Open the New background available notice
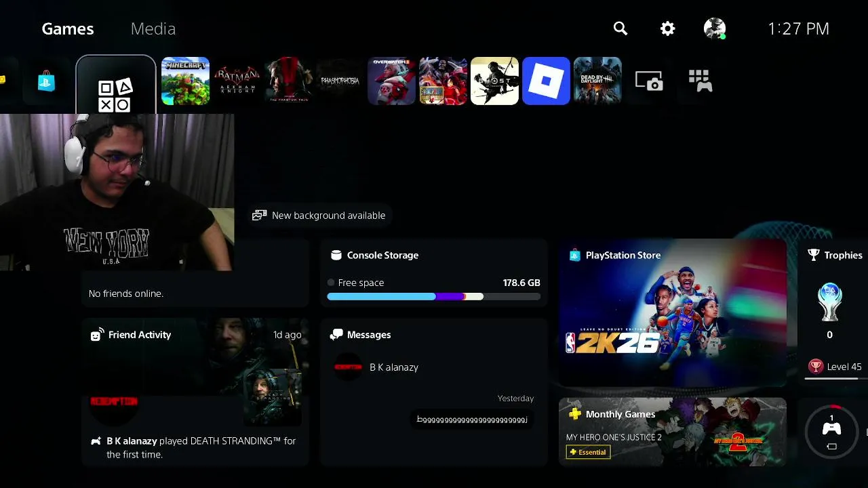This screenshot has width=868, height=488. point(319,216)
